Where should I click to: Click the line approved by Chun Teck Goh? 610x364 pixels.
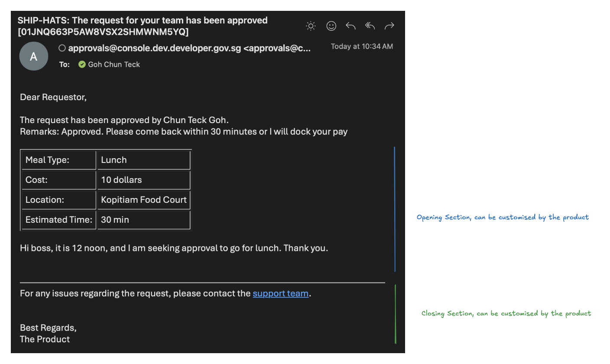(124, 120)
